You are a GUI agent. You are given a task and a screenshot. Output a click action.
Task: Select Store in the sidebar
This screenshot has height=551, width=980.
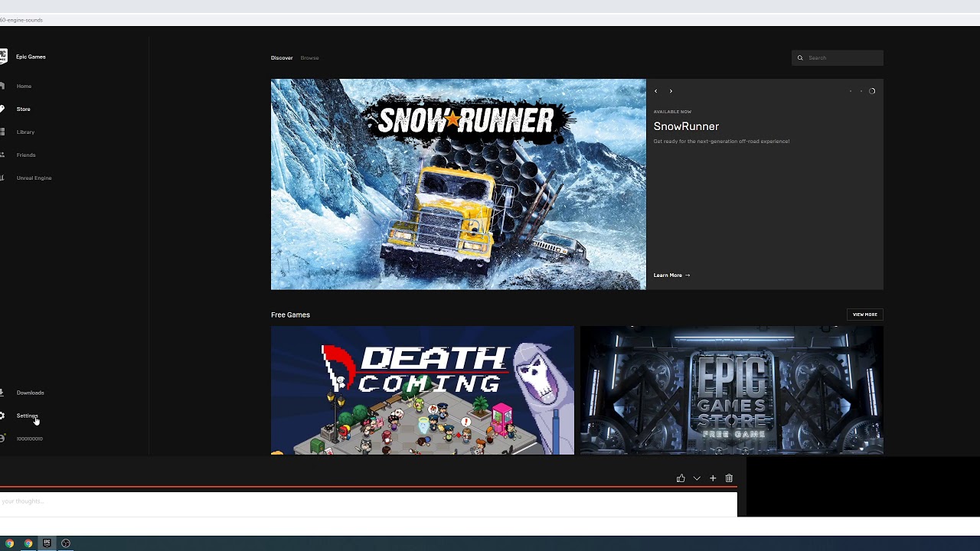[x=24, y=109]
